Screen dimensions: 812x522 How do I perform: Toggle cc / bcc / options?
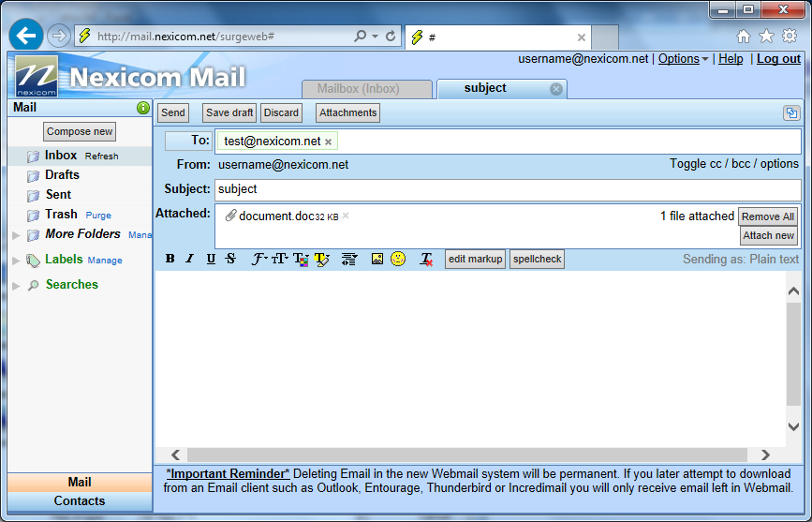click(x=734, y=164)
